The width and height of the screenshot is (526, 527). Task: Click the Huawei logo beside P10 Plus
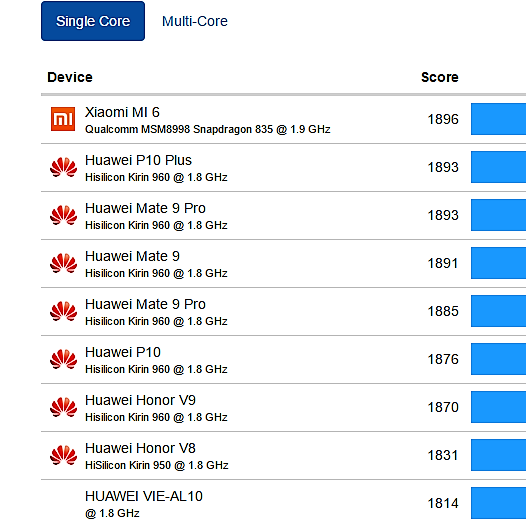pos(63,167)
